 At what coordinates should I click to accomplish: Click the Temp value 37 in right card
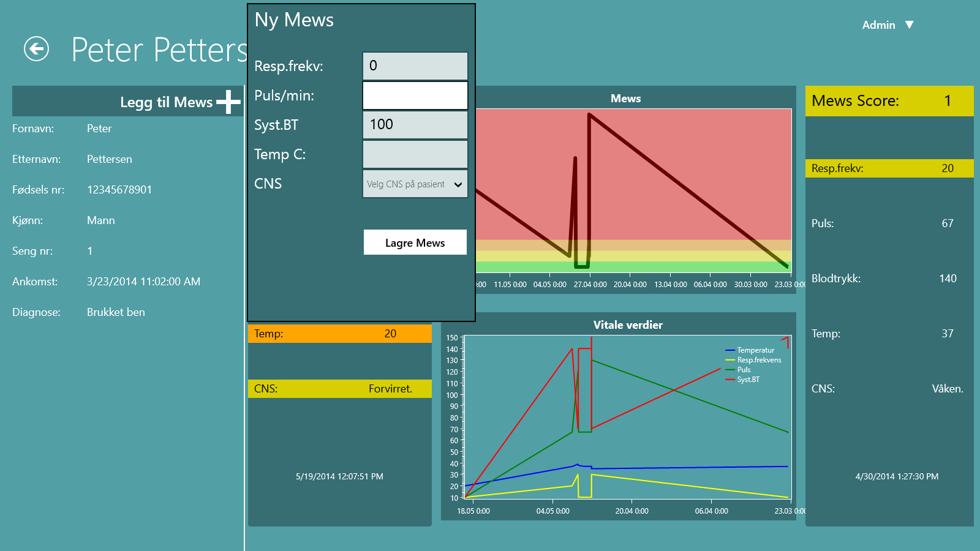coord(948,334)
